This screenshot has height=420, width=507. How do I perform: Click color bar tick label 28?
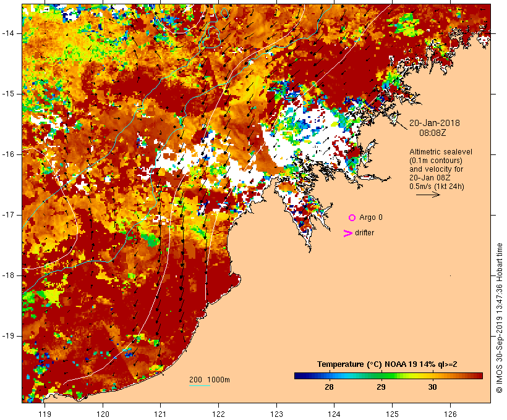pyautogui.click(x=329, y=387)
